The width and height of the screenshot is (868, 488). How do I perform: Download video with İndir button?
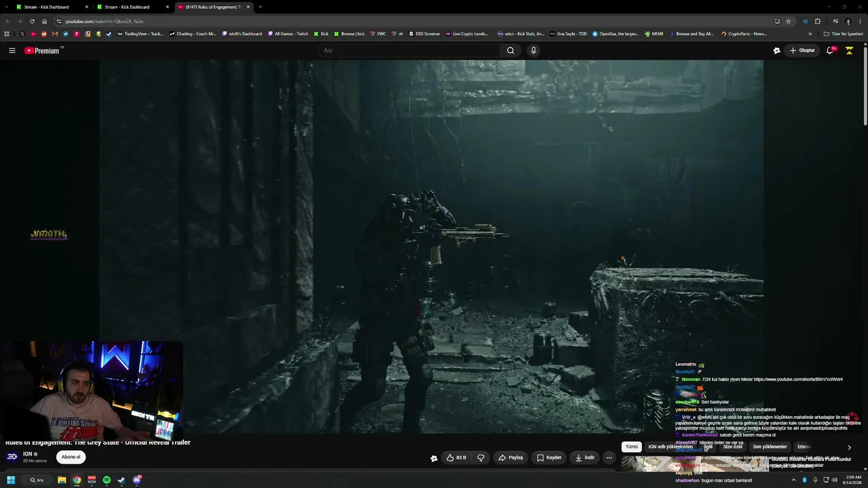[x=585, y=457]
